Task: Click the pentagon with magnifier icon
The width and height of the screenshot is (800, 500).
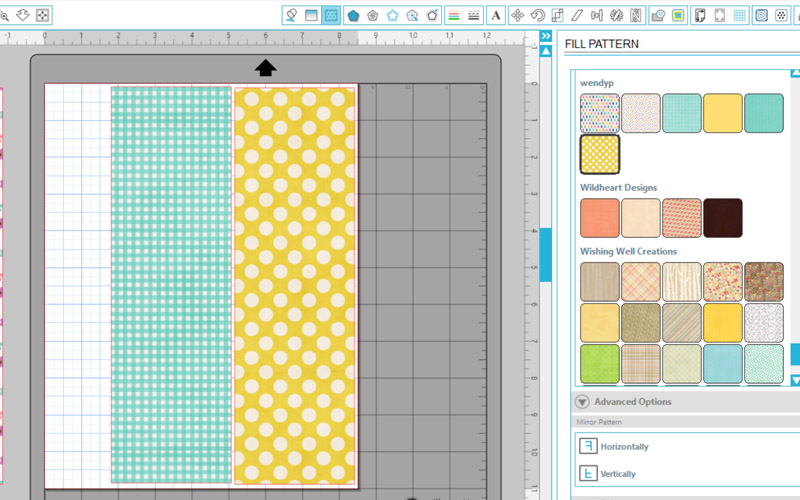Action: click(x=412, y=15)
